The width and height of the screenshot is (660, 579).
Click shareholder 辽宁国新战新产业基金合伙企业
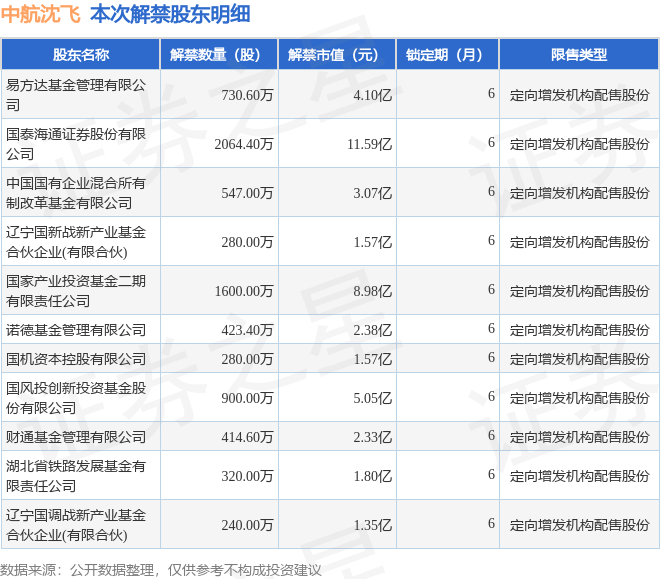(76, 242)
